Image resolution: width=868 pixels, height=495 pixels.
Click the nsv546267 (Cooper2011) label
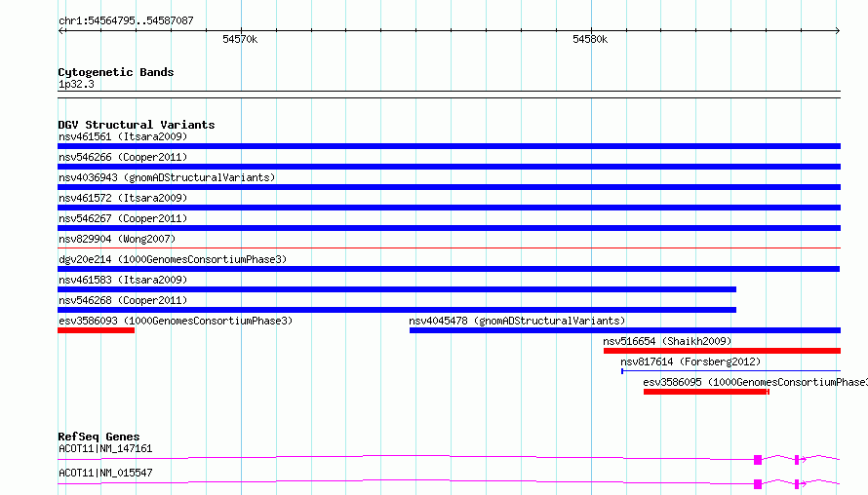pyautogui.click(x=123, y=218)
